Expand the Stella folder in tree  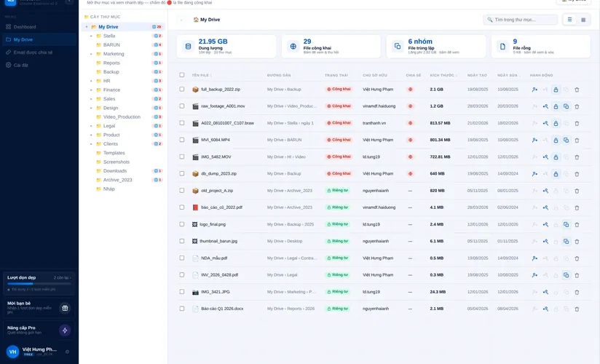(91, 36)
